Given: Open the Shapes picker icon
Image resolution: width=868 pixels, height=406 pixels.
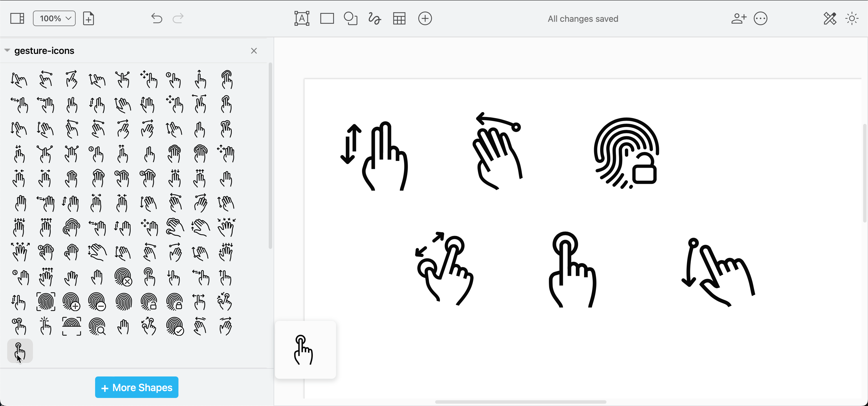Looking at the screenshot, I should (x=350, y=19).
